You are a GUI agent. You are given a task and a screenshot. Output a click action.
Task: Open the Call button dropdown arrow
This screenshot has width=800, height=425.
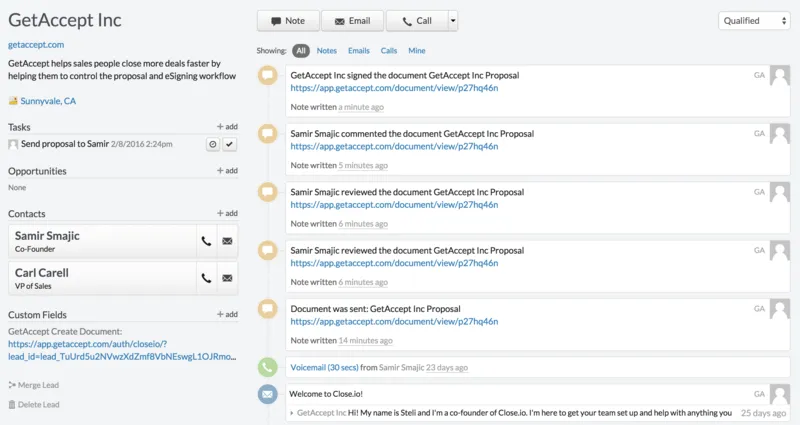(453, 21)
